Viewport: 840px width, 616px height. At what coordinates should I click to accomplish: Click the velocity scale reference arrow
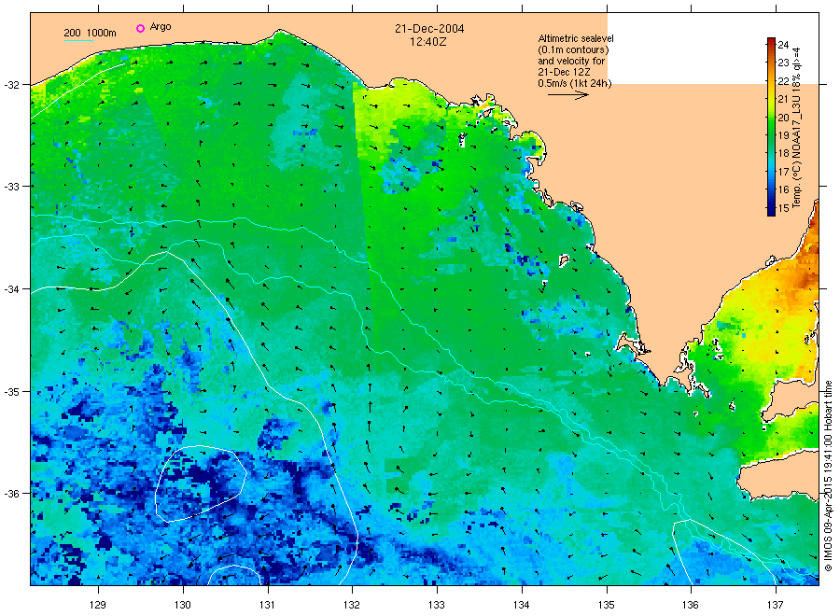[567, 95]
